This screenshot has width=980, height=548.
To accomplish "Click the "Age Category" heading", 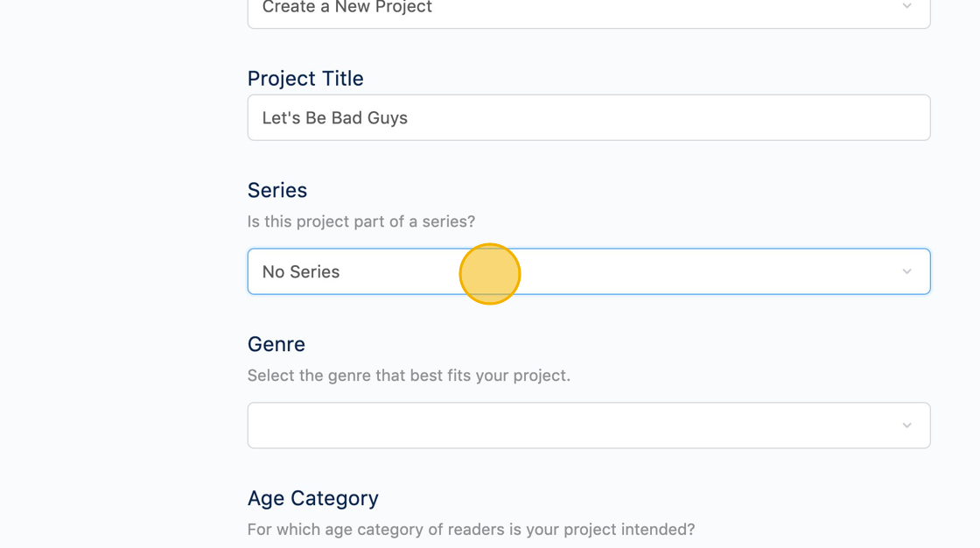I will pos(313,499).
